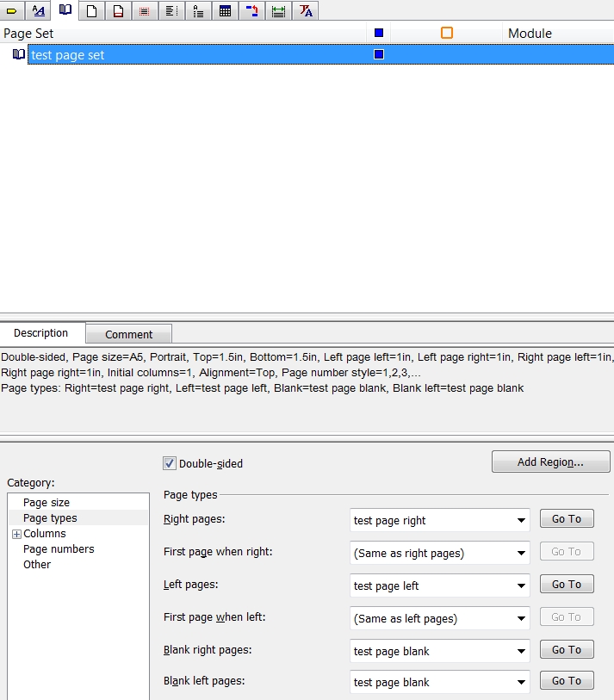This screenshot has width=614, height=700.
Task: Open the Custom Tables numbered list icon
Action: (198, 10)
